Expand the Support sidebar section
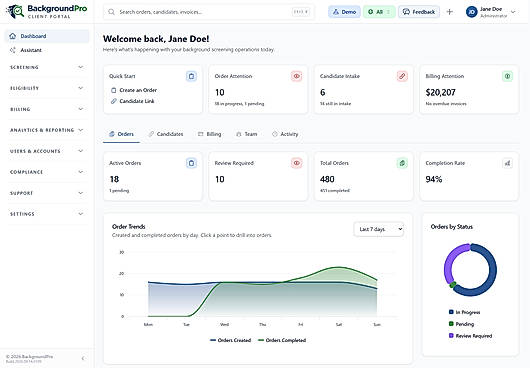530x368 pixels. (x=47, y=193)
